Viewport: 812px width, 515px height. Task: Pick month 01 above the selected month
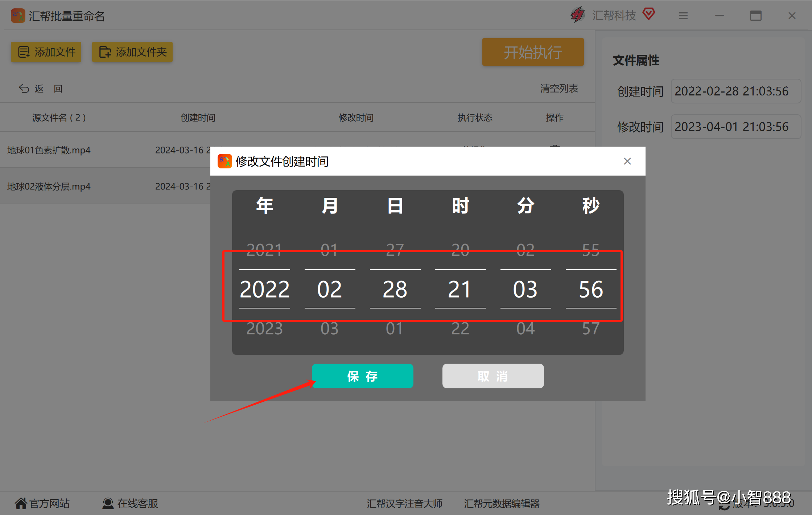pyautogui.click(x=329, y=250)
